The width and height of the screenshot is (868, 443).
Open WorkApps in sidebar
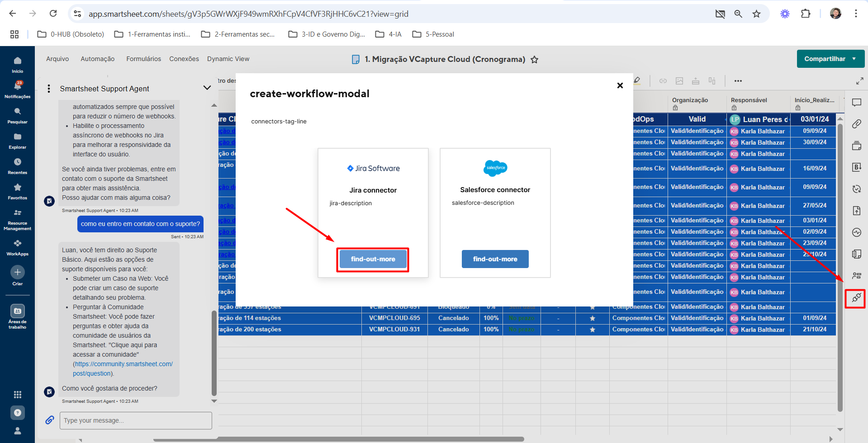click(x=17, y=248)
